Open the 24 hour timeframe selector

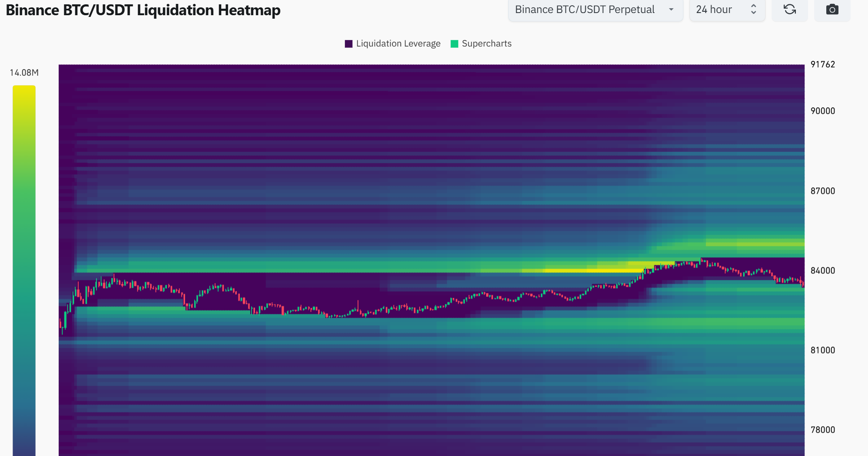pyautogui.click(x=727, y=10)
